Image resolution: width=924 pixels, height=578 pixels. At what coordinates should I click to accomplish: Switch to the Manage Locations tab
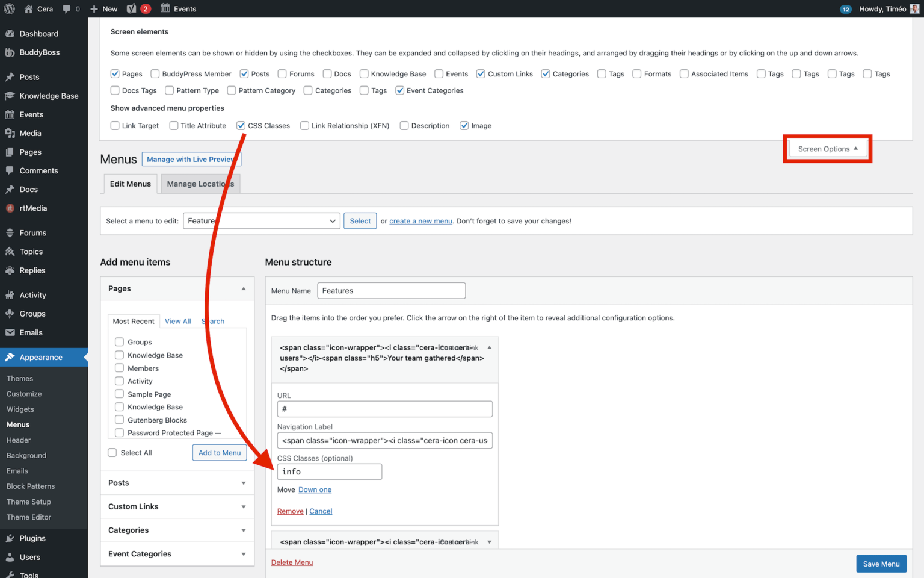[x=200, y=184]
